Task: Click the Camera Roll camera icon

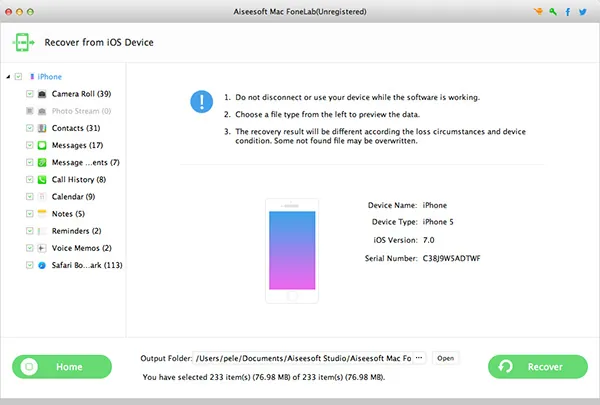Action: (42, 94)
